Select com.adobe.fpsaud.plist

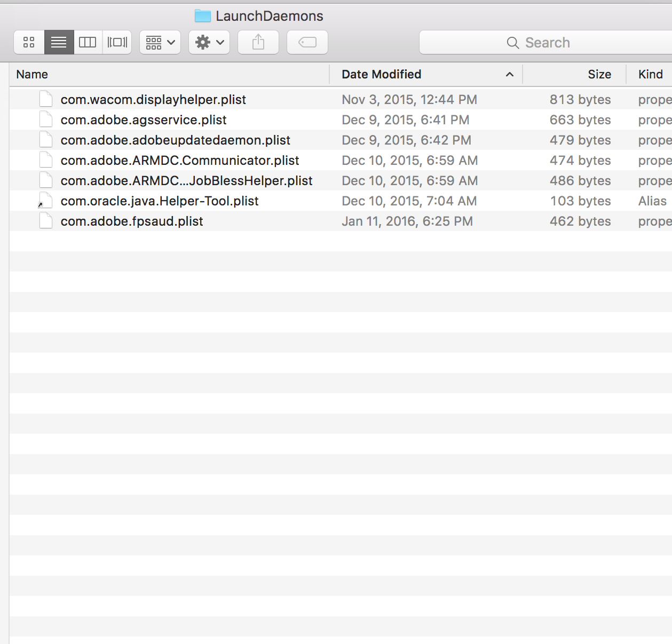coord(341,221)
